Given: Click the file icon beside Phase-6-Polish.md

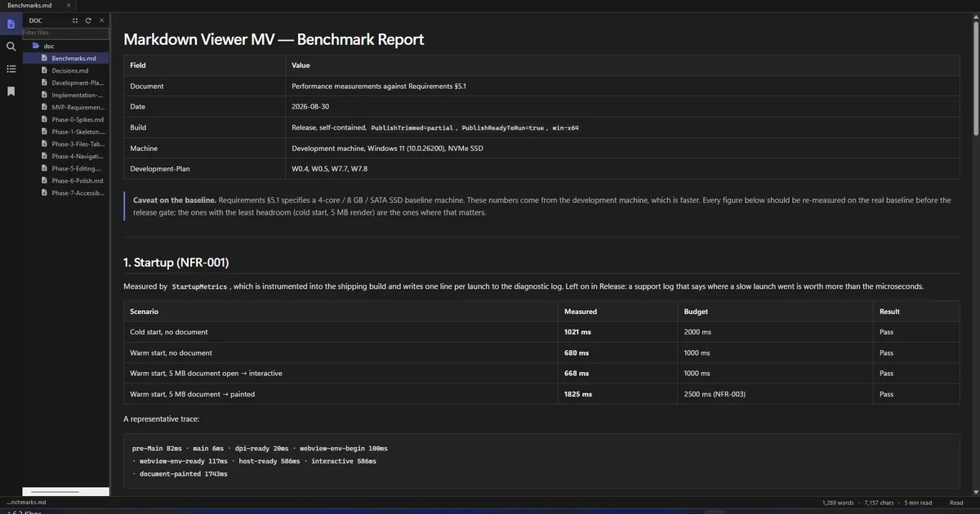Looking at the screenshot, I should tap(45, 180).
